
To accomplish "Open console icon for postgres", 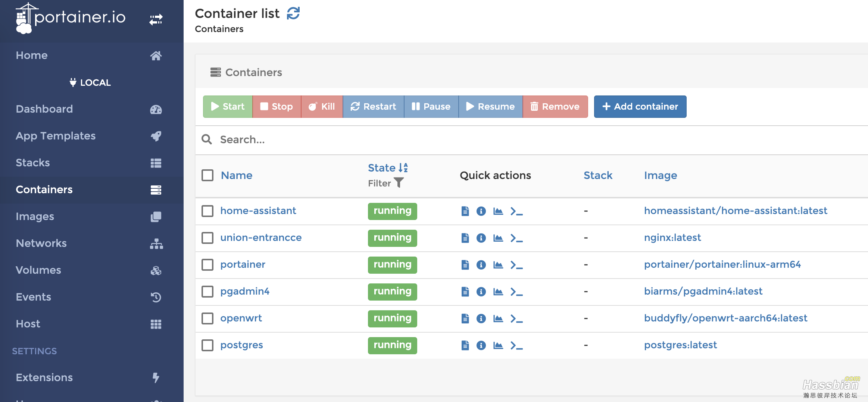I will [516, 346].
